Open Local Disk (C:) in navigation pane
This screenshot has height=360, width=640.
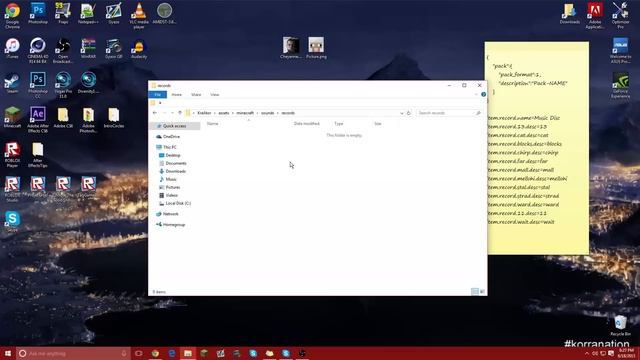[x=178, y=203]
